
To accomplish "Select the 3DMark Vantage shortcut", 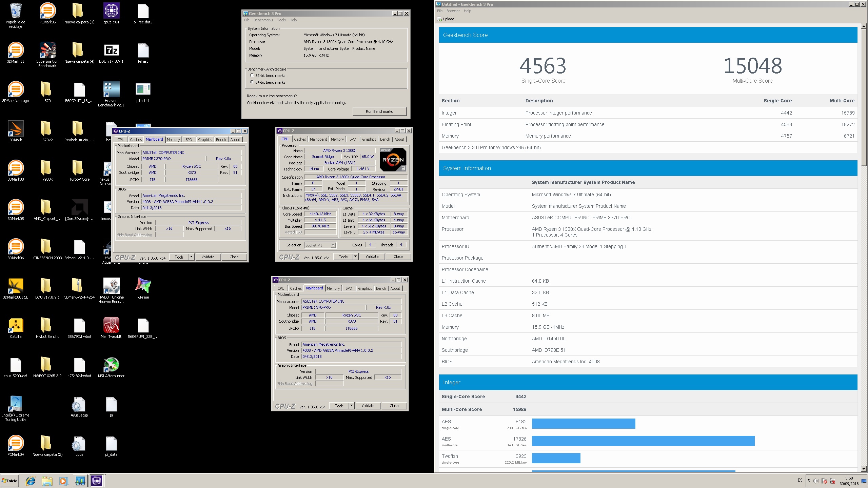I will coord(16,92).
